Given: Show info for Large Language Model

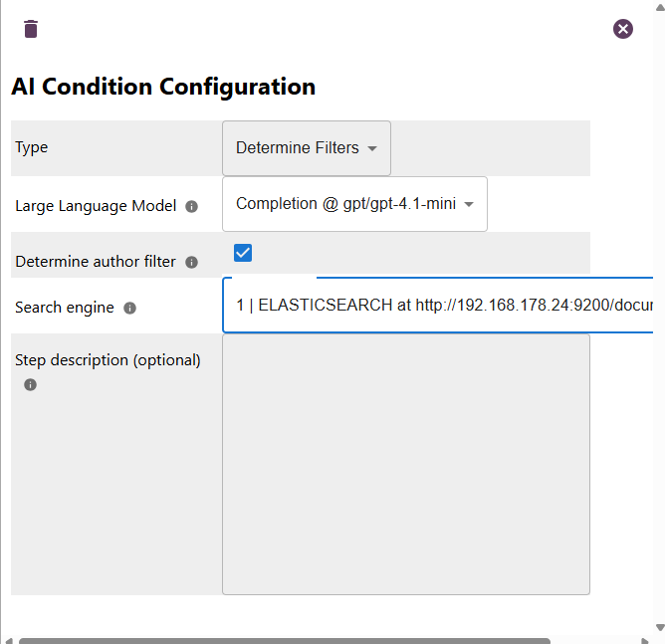Looking at the screenshot, I should [x=192, y=207].
